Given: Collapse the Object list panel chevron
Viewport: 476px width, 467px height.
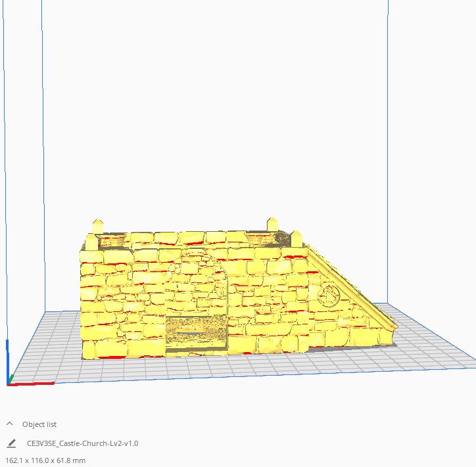Looking at the screenshot, I should pos(10,424).
